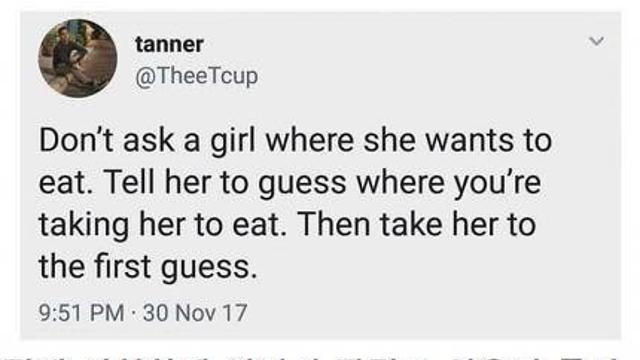640x360 pixels.
Task: Open tanner's profile picture
Action: pyautogui.click(x=78, y=58)
